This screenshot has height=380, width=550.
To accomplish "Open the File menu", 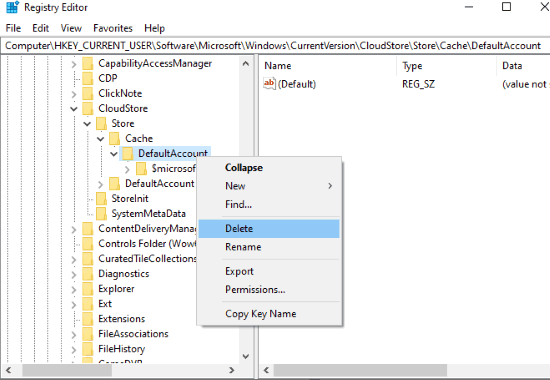I will [x=13, y=28].
